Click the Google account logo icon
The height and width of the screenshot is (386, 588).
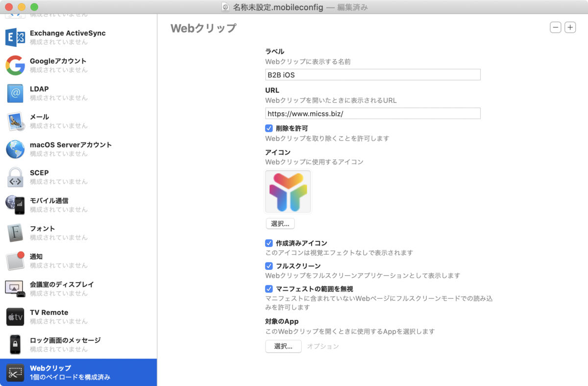[15, 65]
